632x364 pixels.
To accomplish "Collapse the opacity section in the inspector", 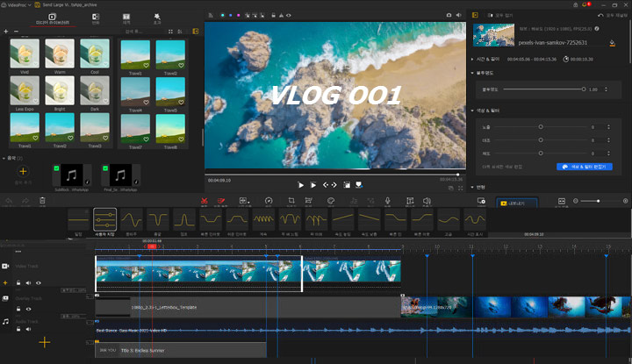I will click(x=471, y=73).
